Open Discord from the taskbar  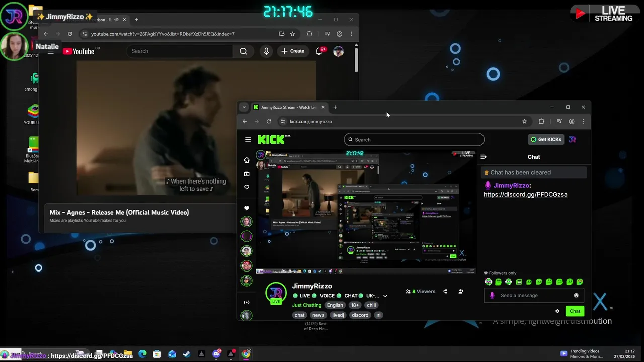click(x=217, y=354)
